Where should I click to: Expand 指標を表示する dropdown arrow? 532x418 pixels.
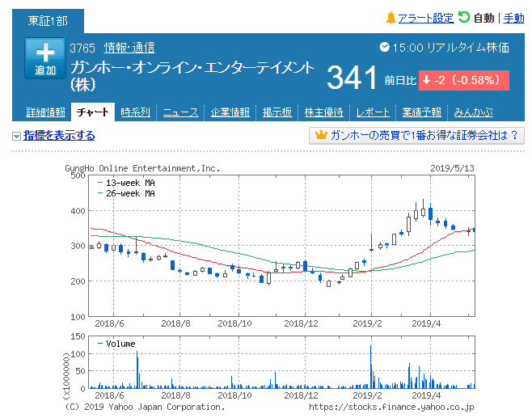[16, 136]
